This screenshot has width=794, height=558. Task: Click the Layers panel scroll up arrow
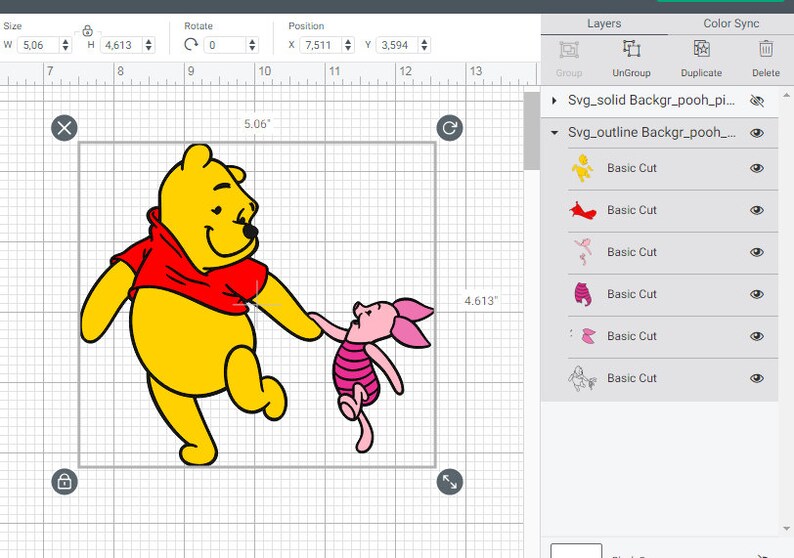click(786, 95)
